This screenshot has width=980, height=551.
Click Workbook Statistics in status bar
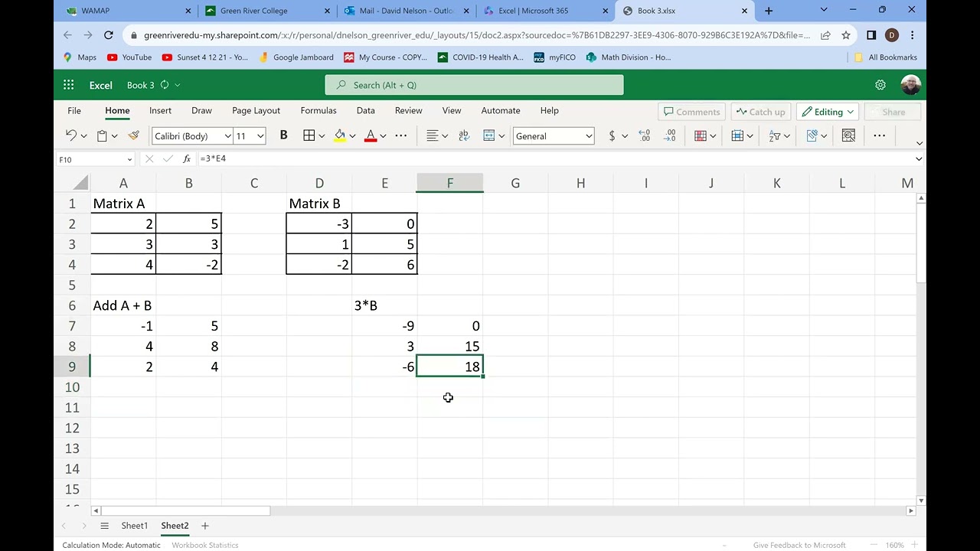point(204,545)
